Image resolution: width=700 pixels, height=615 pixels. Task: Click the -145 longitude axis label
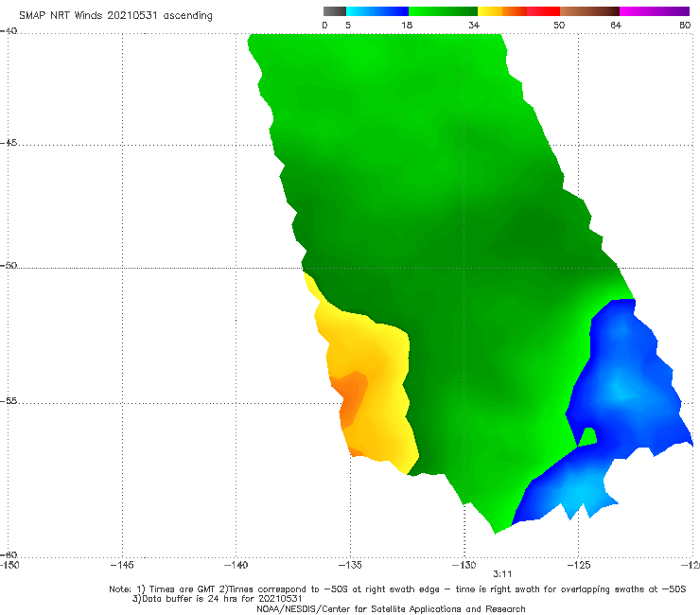click(122, 566)
